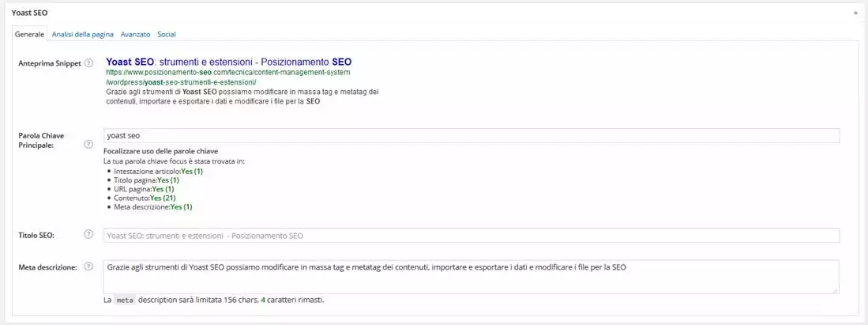Image resolution: width=868 pixels, height=325 pixels.
Task: Focus the Titolo SEO input field
Action: coord(472,235)
